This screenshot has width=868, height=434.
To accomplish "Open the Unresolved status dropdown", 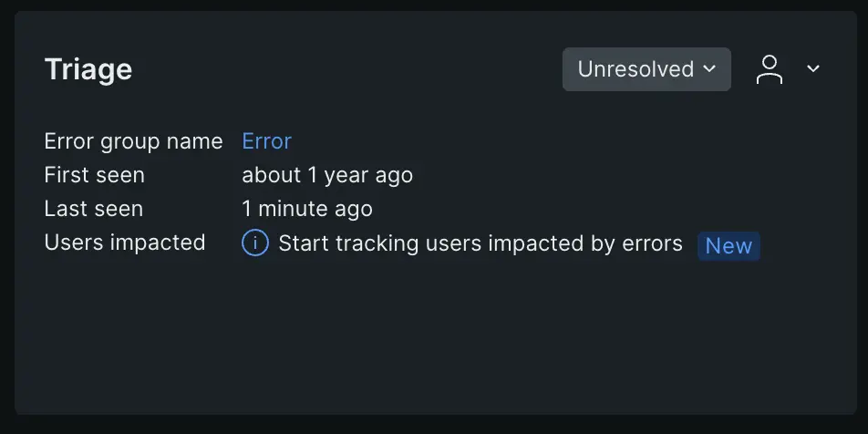I will (x=646, y=69).
